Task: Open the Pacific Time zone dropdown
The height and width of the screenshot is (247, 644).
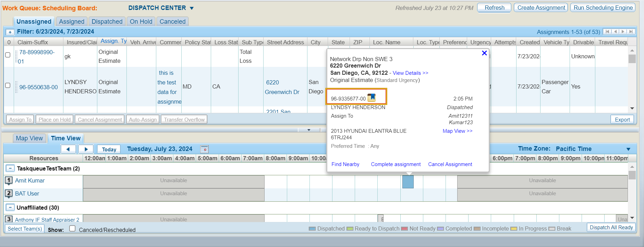Action: (628, 149)
